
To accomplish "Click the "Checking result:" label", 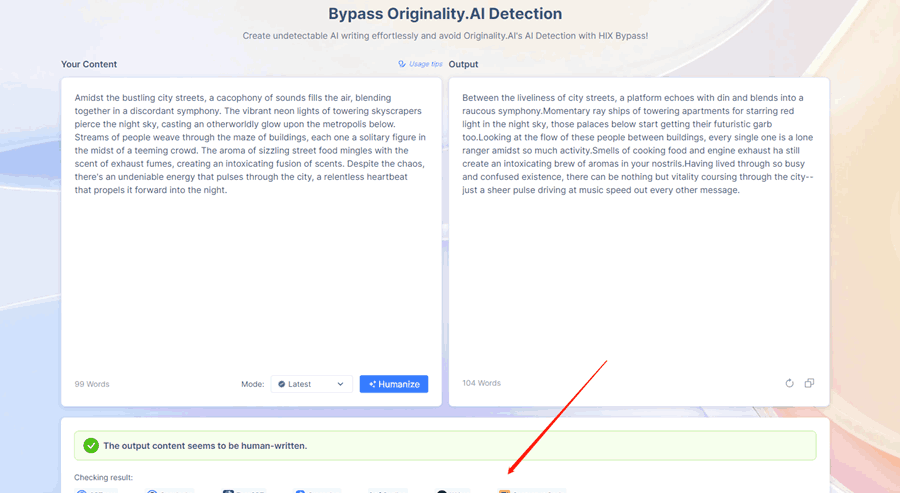I will coord(103,478).
